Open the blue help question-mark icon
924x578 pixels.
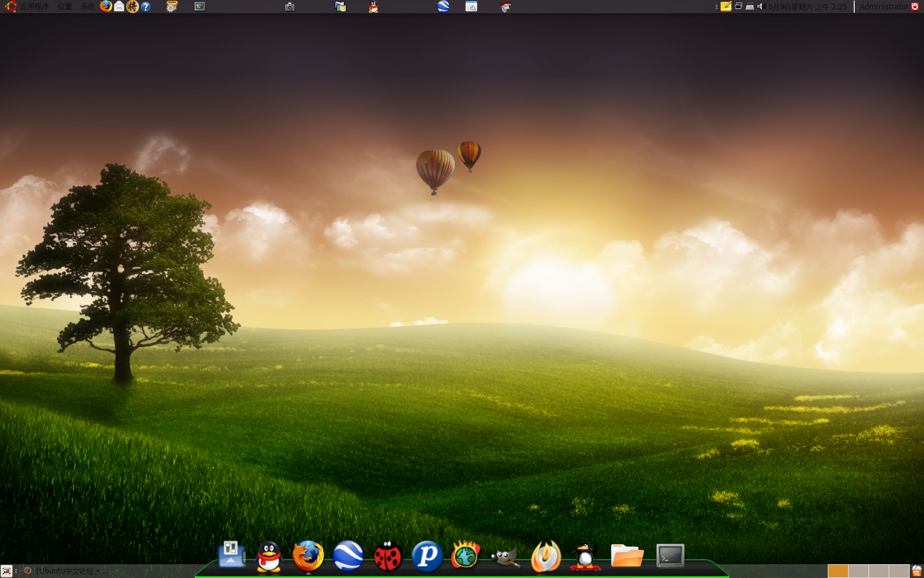[146, 7]
